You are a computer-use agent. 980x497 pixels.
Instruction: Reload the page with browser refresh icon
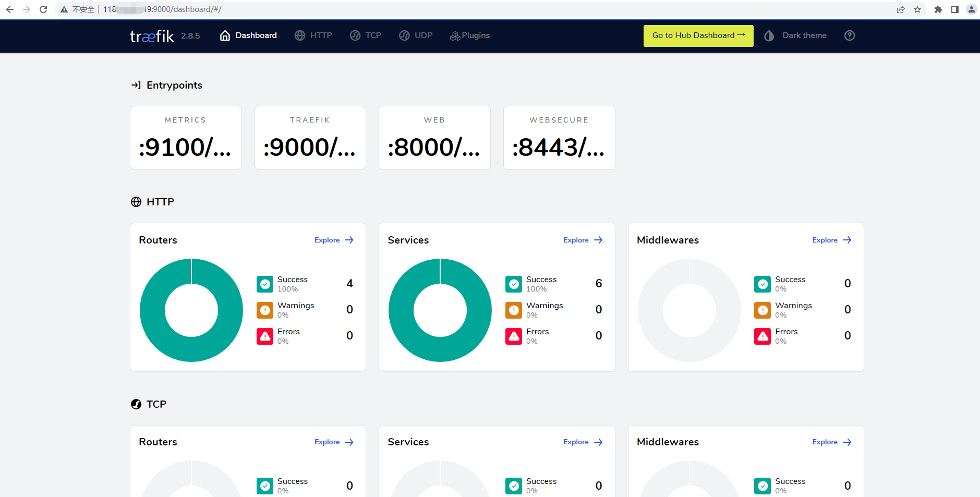[43, 9]
